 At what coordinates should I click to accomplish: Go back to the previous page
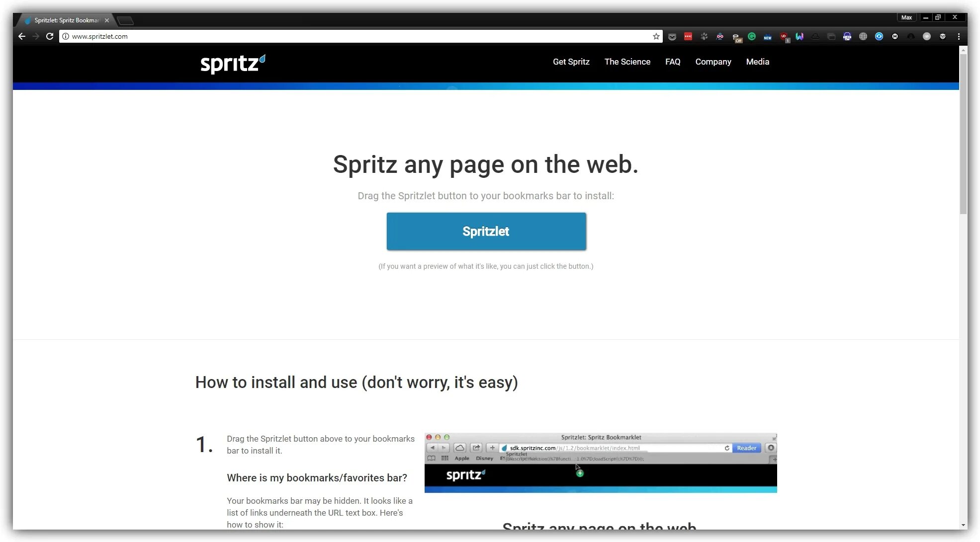(x=22, y=36)
